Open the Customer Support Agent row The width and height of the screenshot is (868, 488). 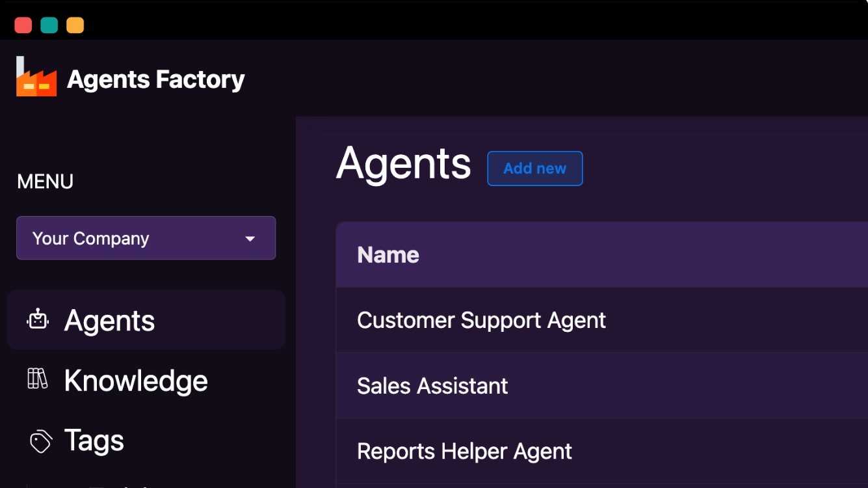point(481,320)
